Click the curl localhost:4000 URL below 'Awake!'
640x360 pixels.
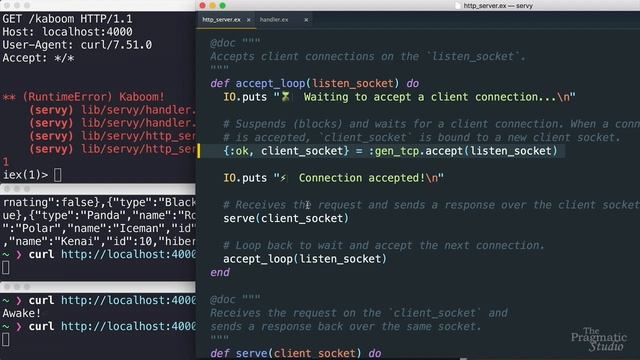pos(128,327)
